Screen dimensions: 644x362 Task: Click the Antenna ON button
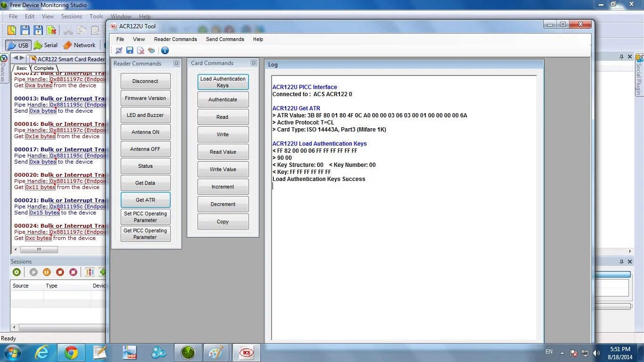145,132
